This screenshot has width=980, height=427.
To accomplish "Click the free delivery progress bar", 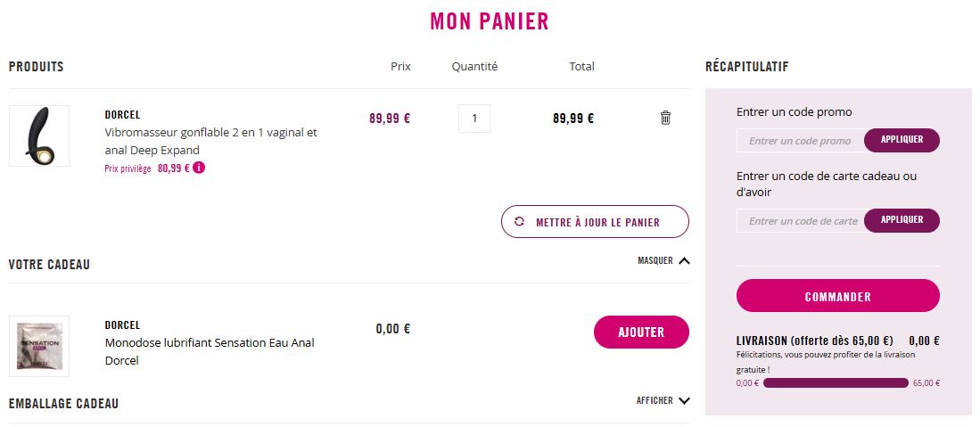I will click(836, 383).
